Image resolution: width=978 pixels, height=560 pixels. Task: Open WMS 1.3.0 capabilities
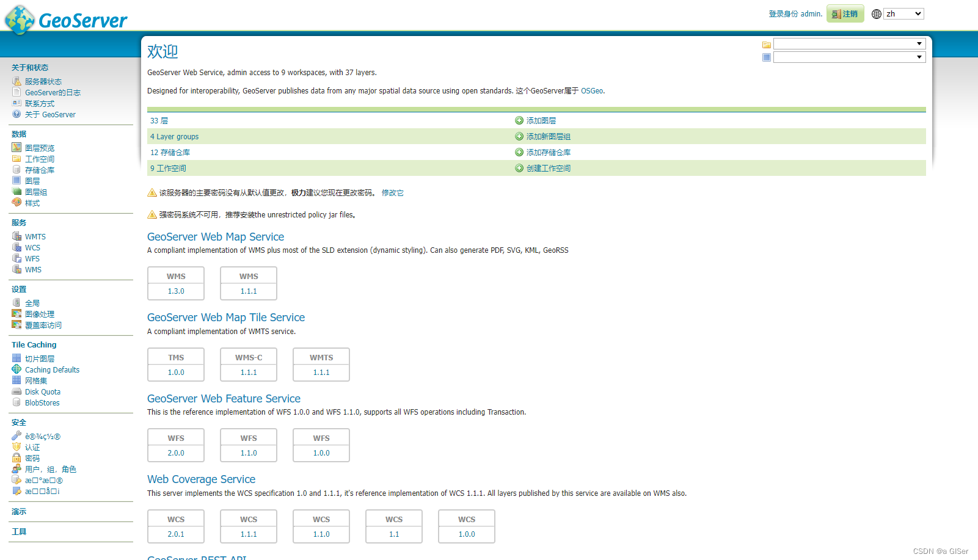tap(176, 291)
